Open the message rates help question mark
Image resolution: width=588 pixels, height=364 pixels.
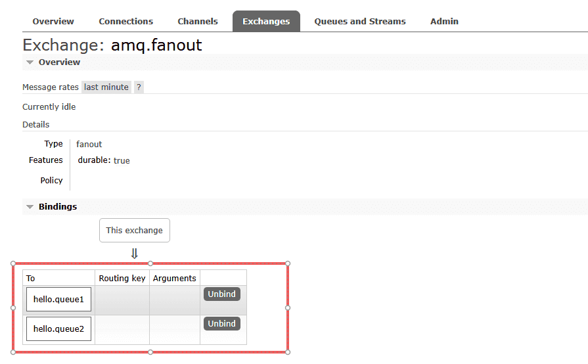coord(139,87)
